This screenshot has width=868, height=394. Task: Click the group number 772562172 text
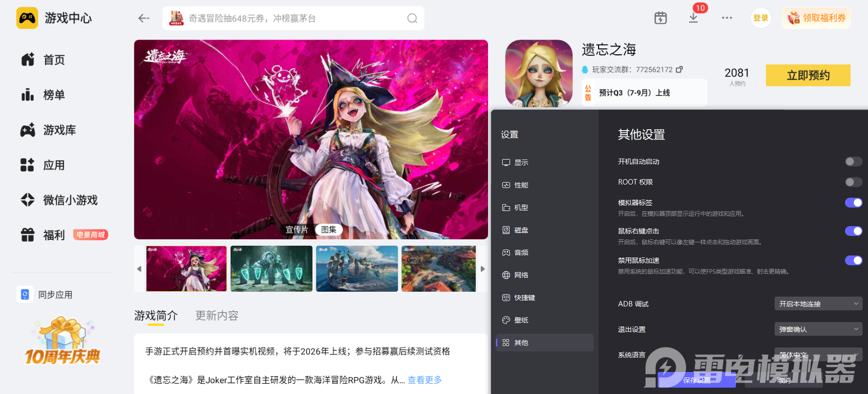click(x=654, y=70)
